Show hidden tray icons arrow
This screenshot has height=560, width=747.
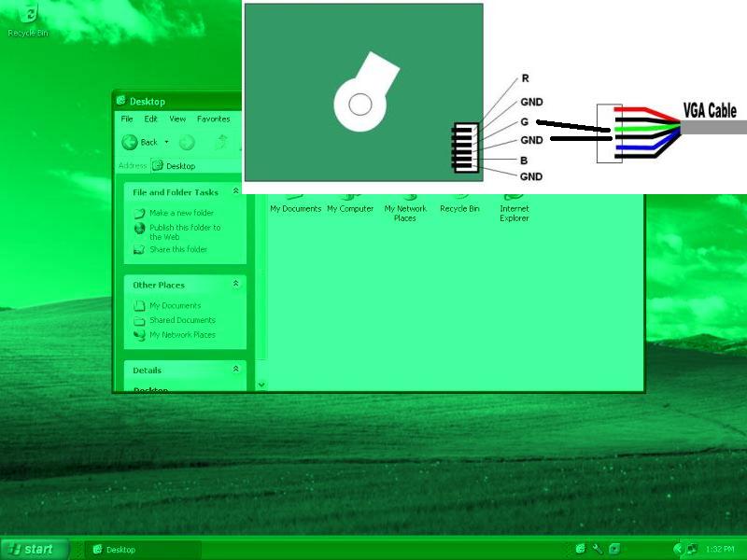[x=677, y=550]
